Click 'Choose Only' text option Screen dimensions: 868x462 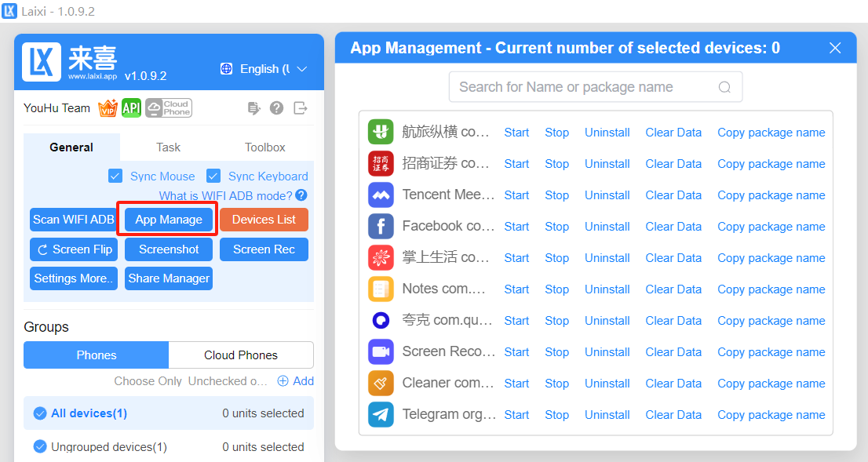click(x=148, y=381)
